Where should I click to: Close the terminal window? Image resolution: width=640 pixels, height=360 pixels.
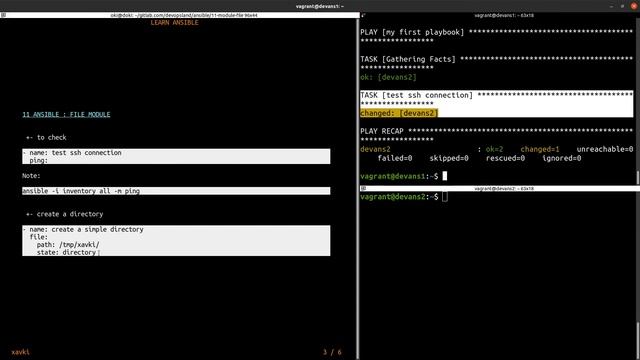[634, 6]
